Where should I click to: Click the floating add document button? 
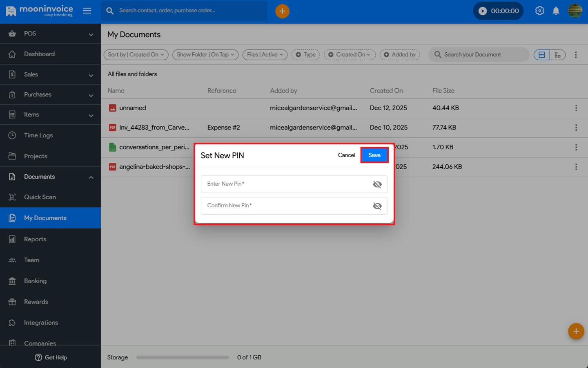pos(576,331)
